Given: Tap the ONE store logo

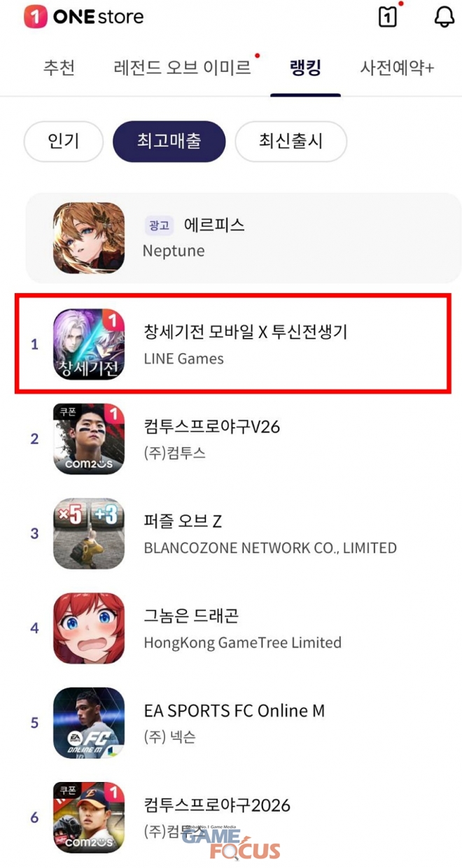Looking at the screenshot, I should [83, 16].
